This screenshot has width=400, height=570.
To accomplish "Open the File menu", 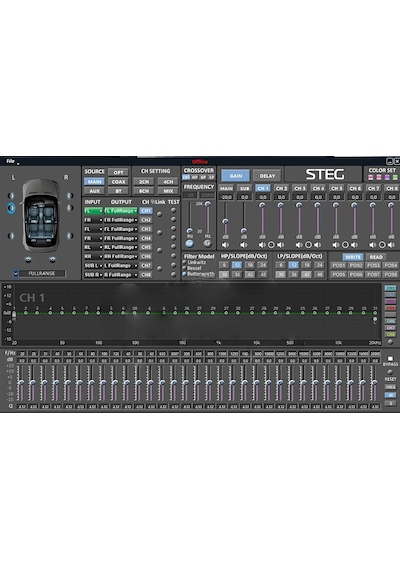I will (11, 161).
